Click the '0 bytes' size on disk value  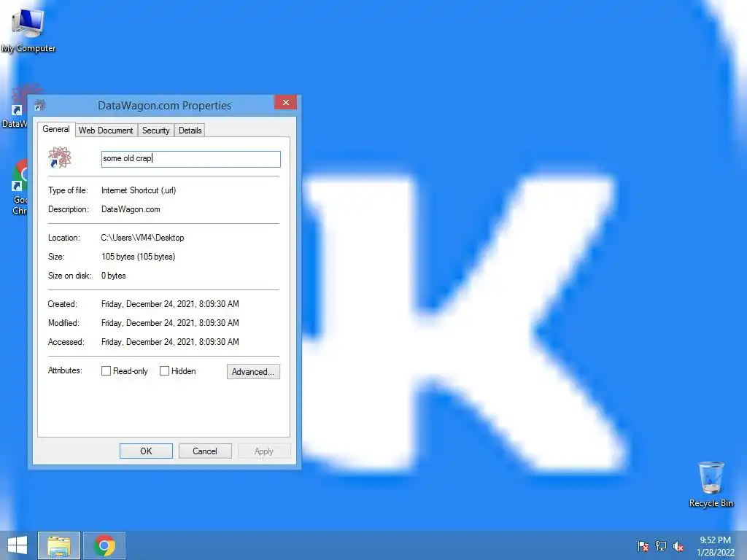113,276
